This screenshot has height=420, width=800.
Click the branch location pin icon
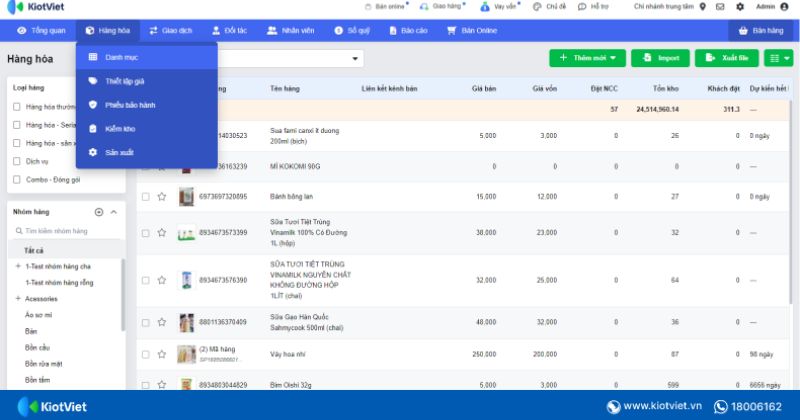tap(703, 7)
